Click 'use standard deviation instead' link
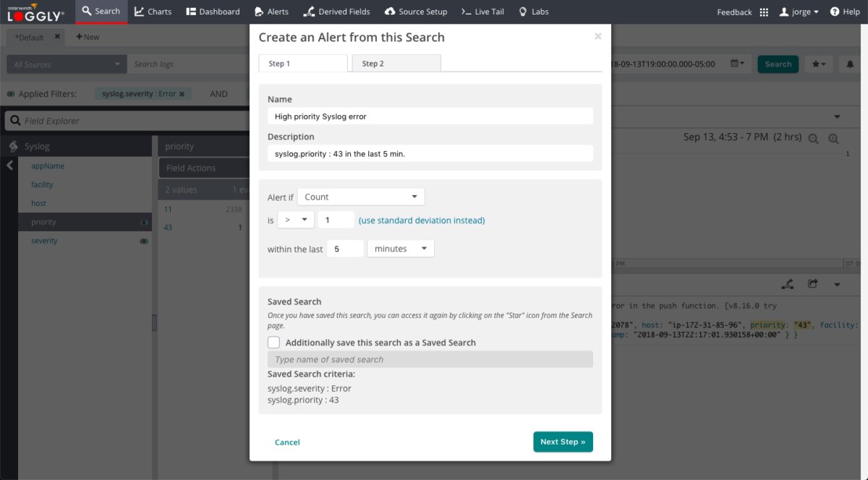Screen dimensions: 868x480 (x=422, y=220)
